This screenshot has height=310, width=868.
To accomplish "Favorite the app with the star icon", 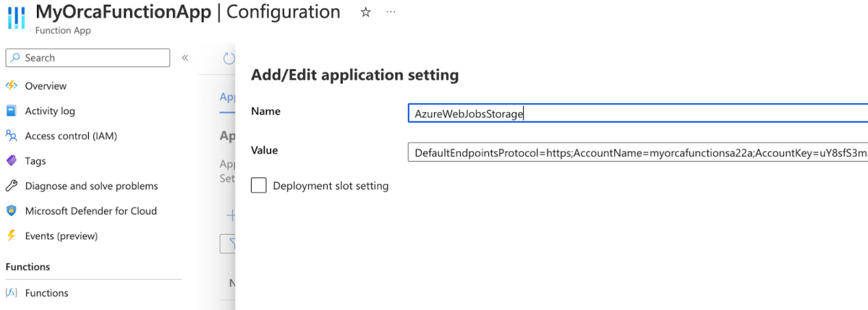I will click(365, 12).
